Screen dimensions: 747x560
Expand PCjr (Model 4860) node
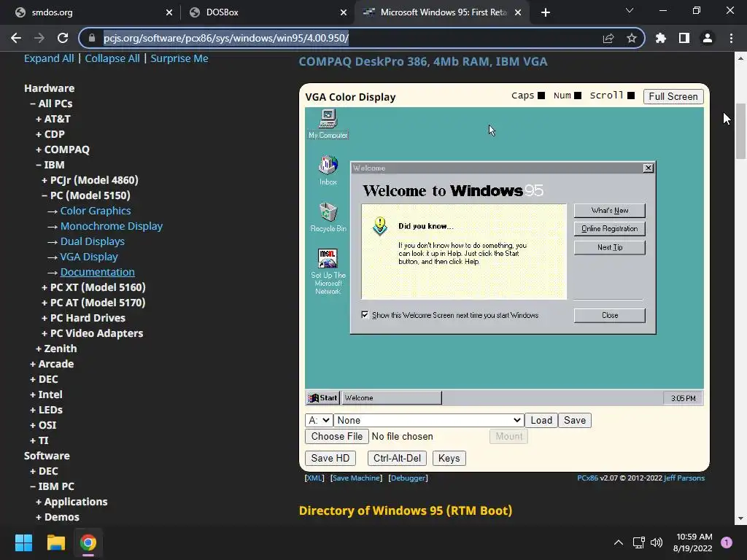(x=90, y=180)
